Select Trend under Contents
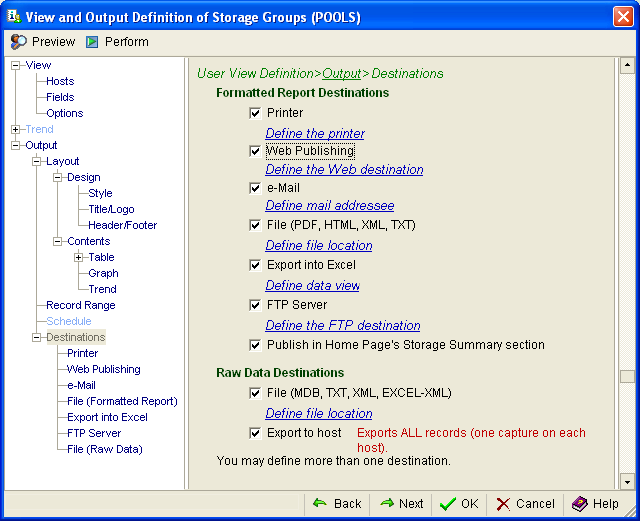 pos(102,289)
